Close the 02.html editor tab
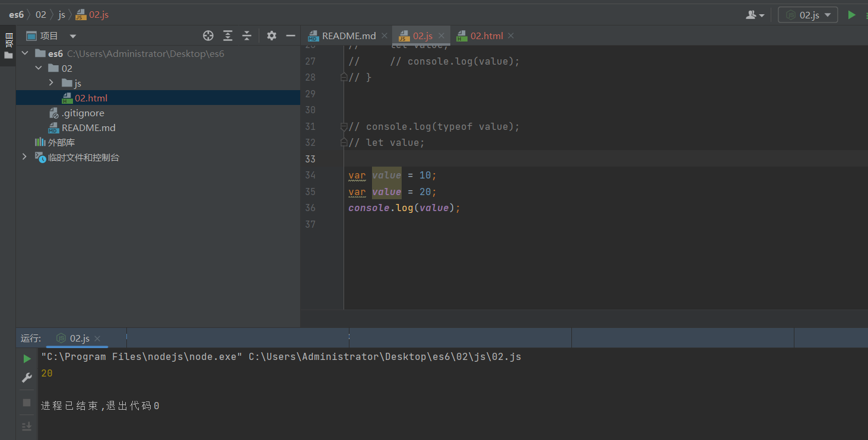The height and width of the screenshot is (440, 868). tap(511, 36)
